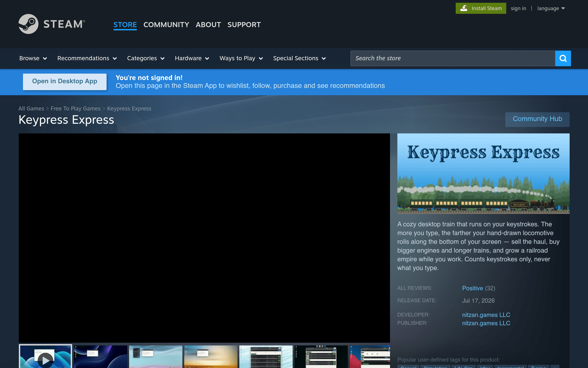588x368 pixels.
Task: Select the orange sunset screenshot thumbnail
Action: 211,356
